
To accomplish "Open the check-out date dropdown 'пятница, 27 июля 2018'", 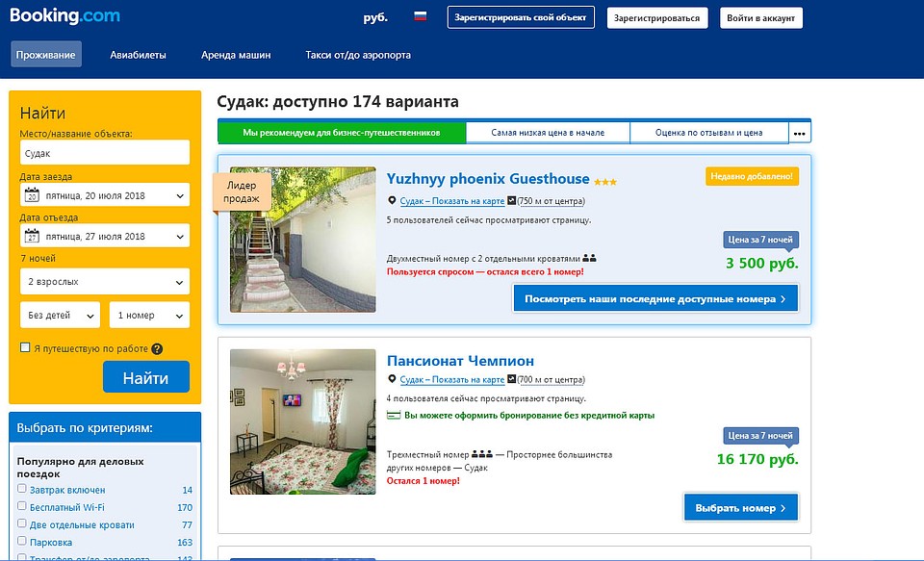I will pyautogui.click(x=105, y=236).
